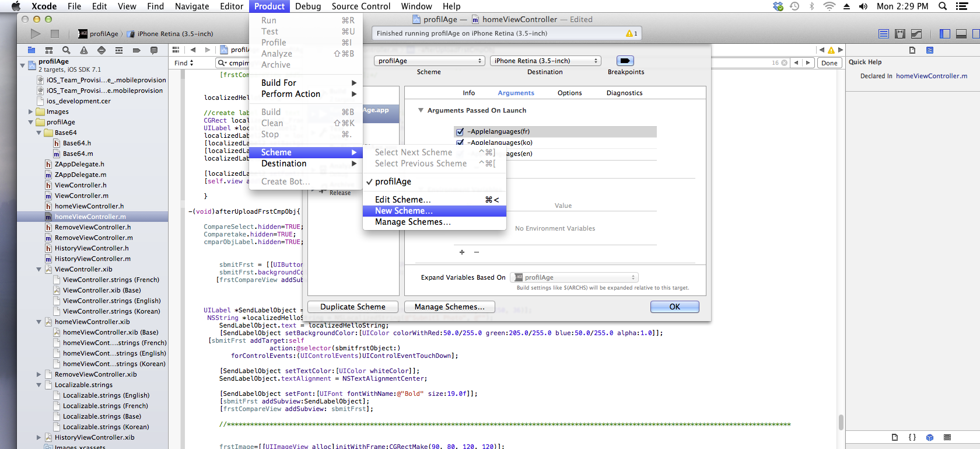Open the Symbol navigator
This screenshot has height=449, width=980.
(x=49, y=50)
